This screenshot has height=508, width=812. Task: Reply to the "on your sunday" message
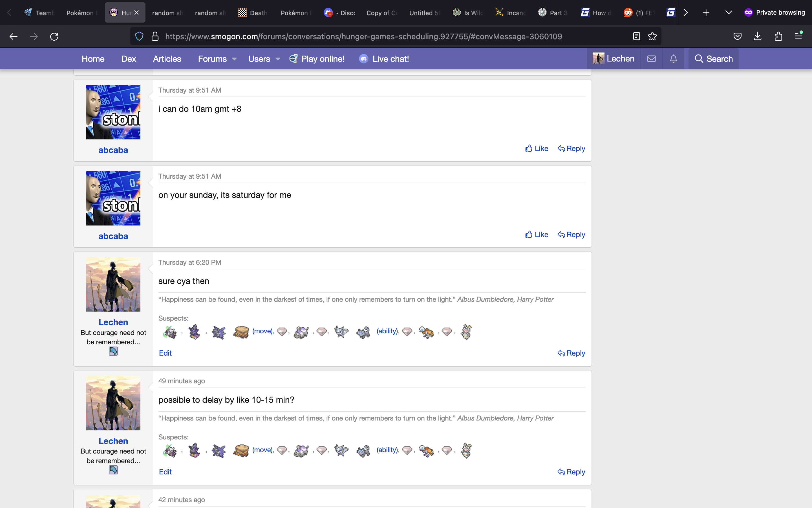coord(571,235)
